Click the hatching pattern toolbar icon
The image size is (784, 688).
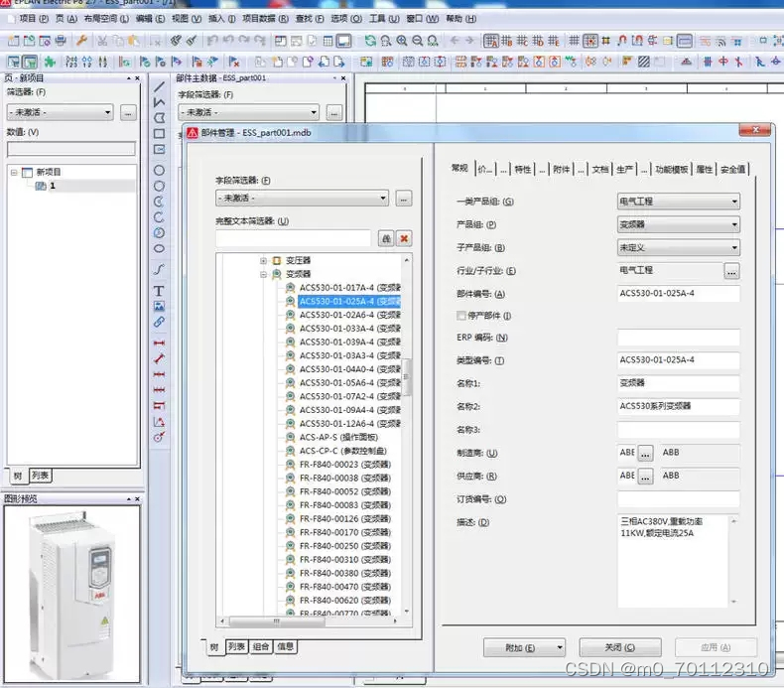[644, 62]
